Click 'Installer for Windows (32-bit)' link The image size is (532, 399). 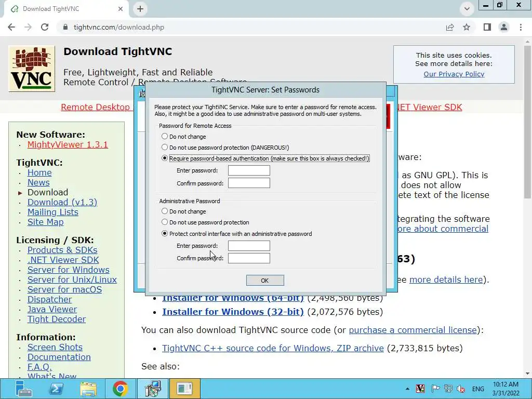click(x=233, y=312)
